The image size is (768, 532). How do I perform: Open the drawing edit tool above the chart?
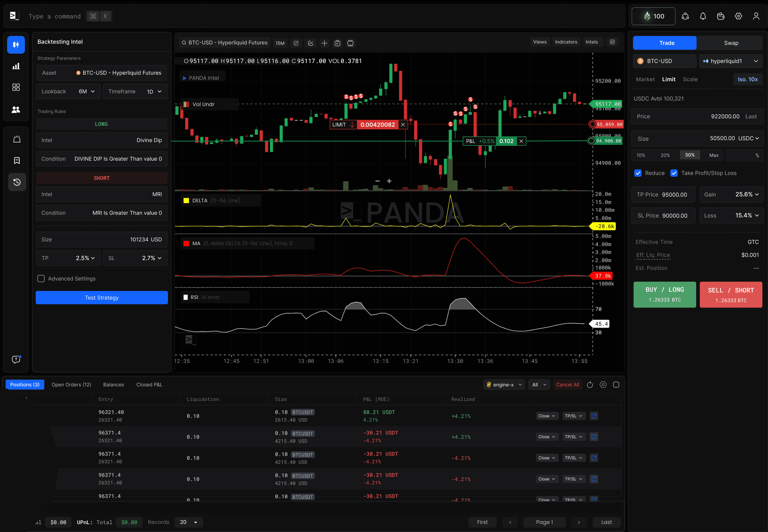[x=296, y=43]
